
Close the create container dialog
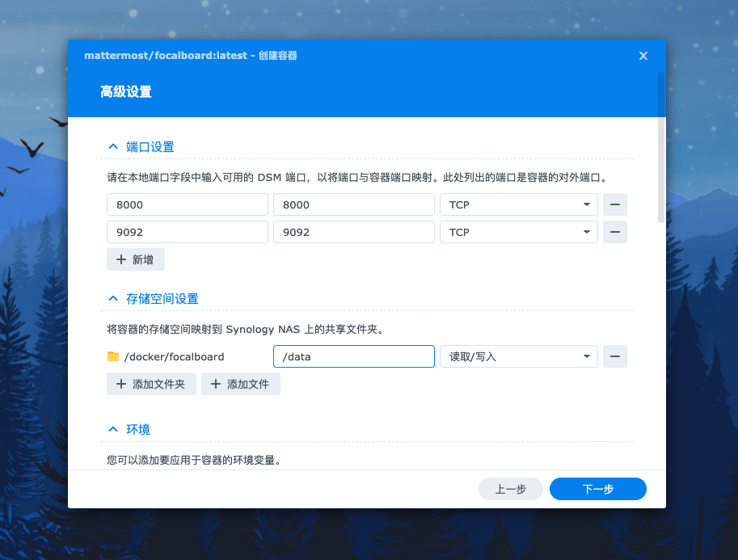643,56
